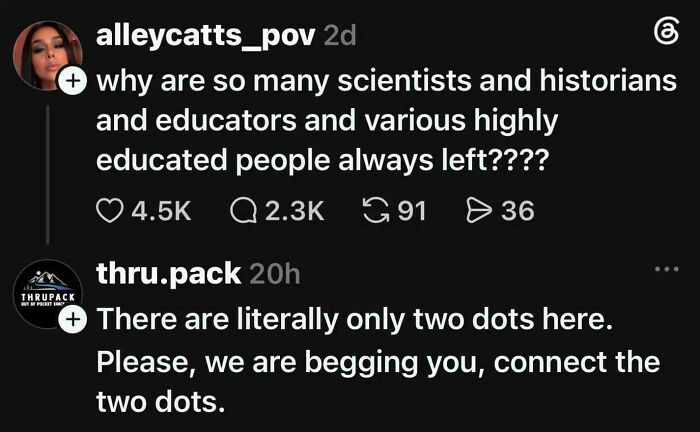
Task: Like the alleycatts_pov post with heart icon
Action: 110,211
